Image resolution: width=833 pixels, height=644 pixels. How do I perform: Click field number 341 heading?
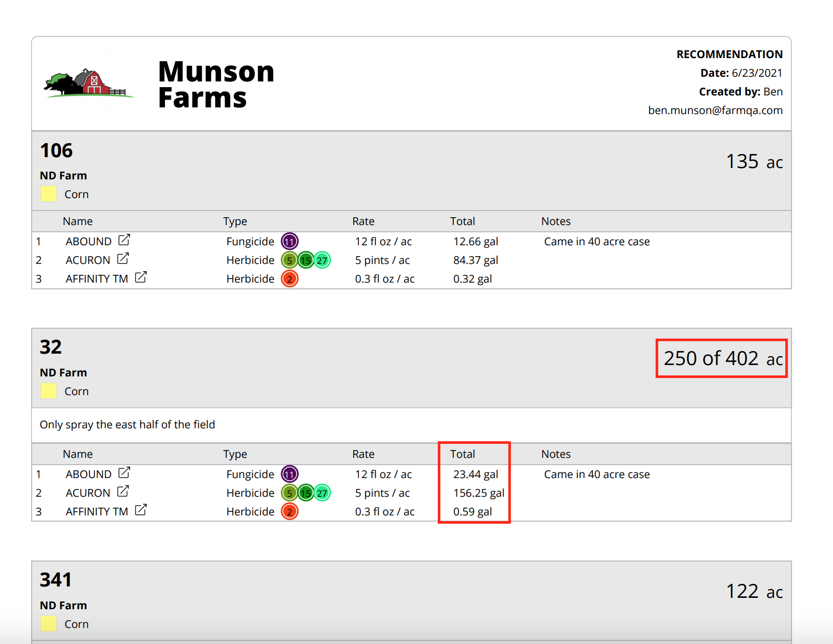pyautogui.click(x=56, y=580)
